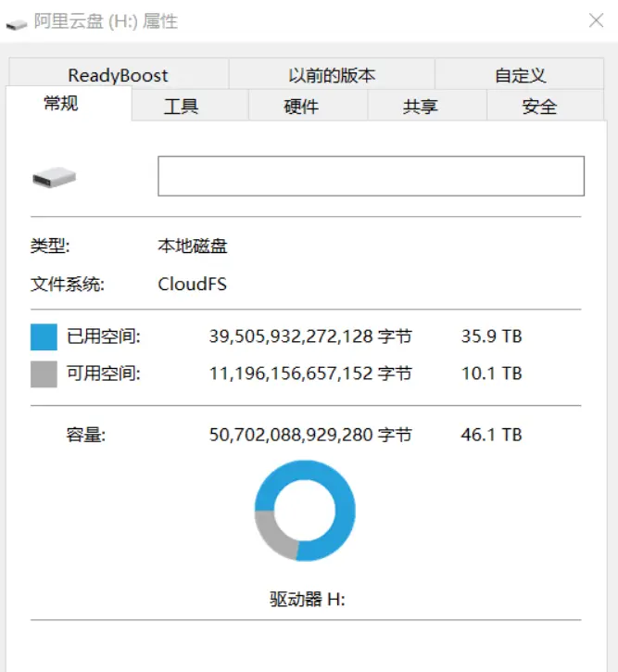Switch to the 工具 tab
618x672 pixels.
click(181, 106)
